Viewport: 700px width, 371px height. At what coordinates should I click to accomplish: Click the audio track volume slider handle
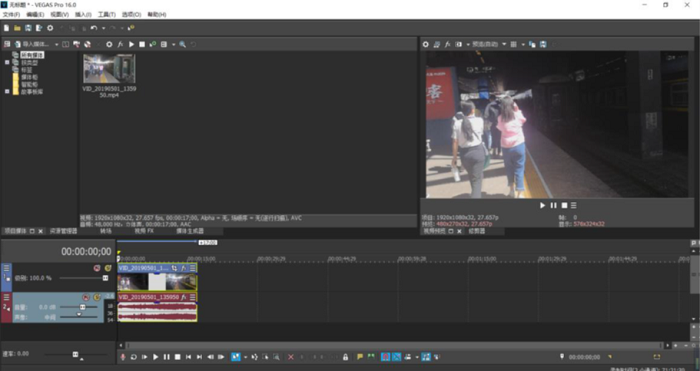coord(83,307)
